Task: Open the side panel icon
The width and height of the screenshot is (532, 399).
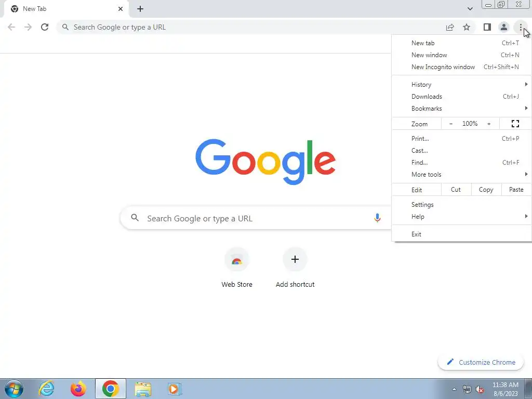Action: coord(487,27)
